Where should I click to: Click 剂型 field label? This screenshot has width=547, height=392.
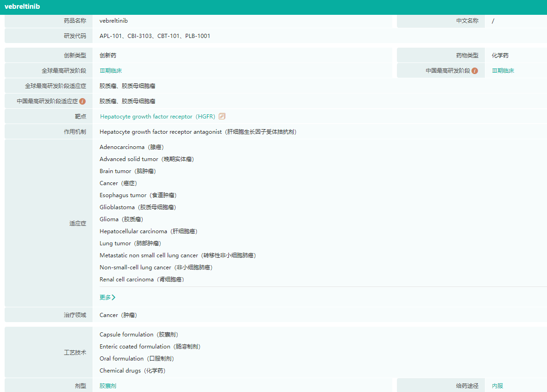coord(81,386)
